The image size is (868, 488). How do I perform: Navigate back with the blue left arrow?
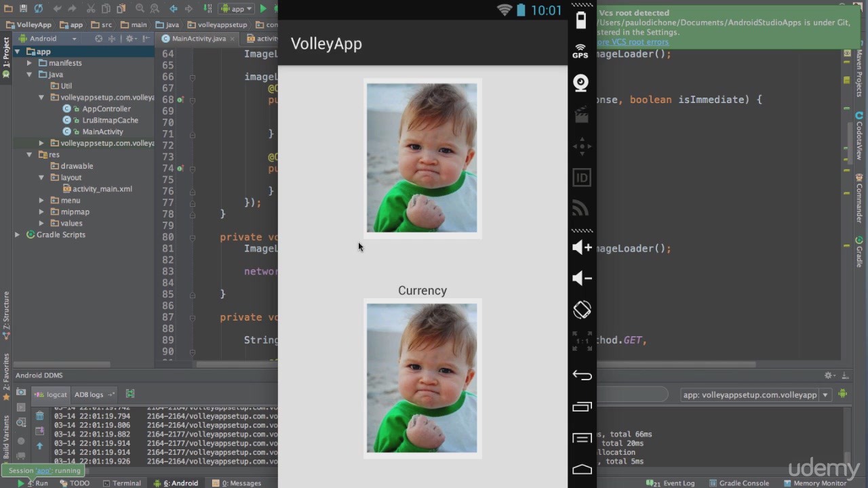174,9
